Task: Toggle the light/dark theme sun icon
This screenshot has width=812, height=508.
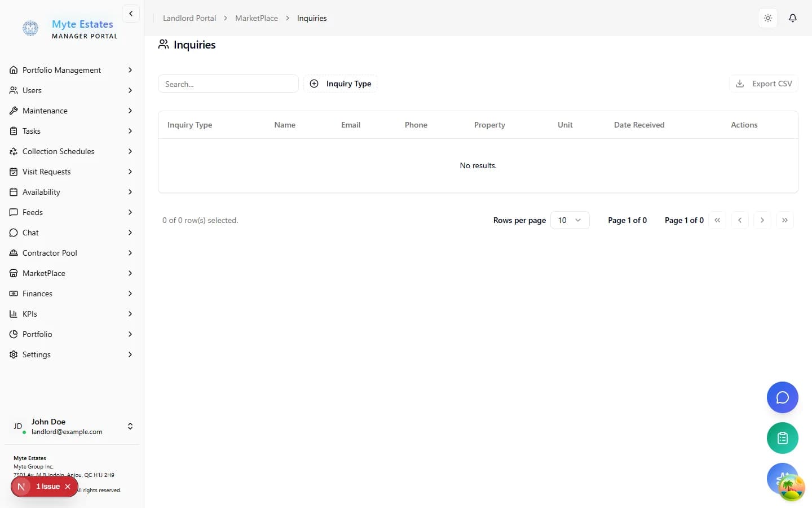Action: tap(768, 18)
